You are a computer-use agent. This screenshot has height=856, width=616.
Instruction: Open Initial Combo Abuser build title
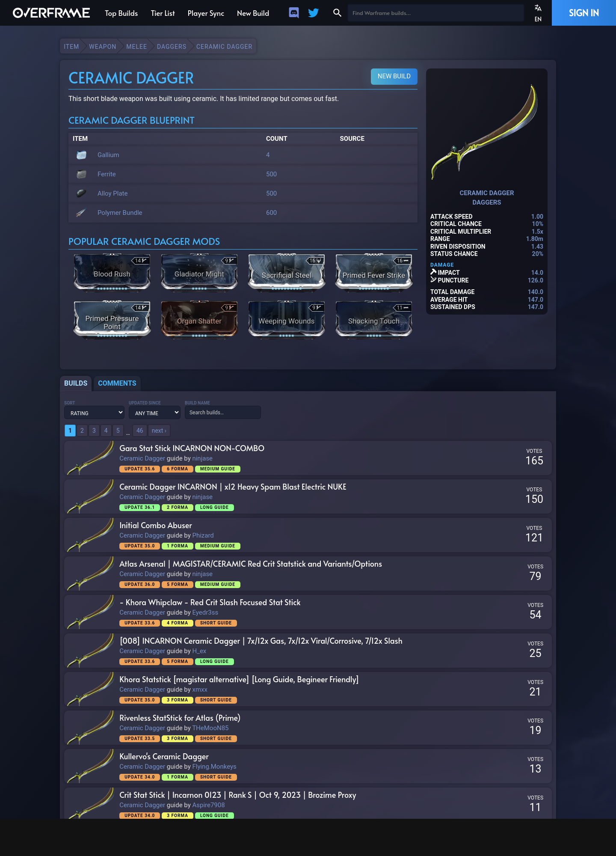[x=156, y=525]
